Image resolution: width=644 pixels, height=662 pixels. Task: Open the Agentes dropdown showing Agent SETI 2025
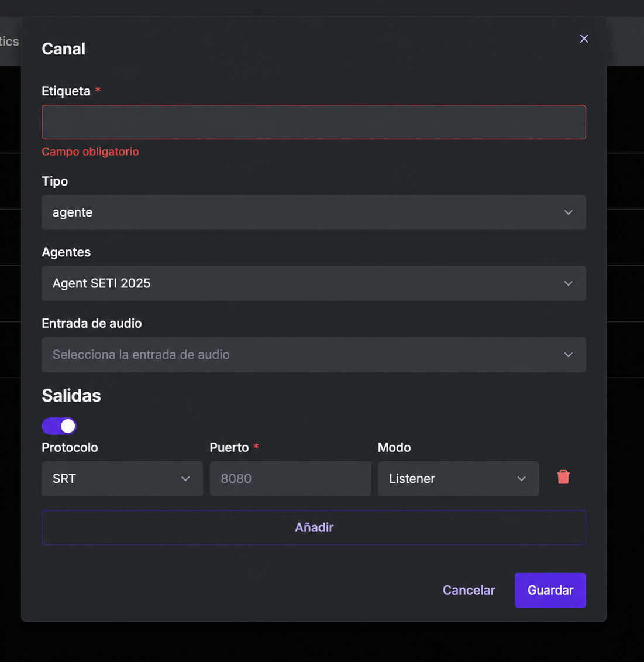coord(314,283)
